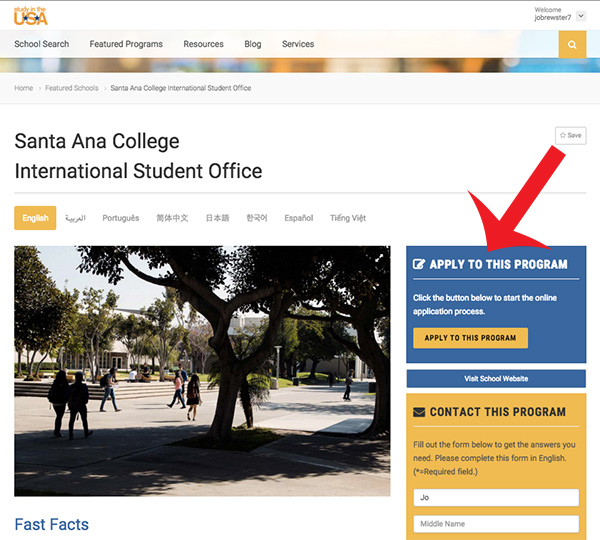Switch to the Arabic language tab
Image resolution: width=600 pixels, height=540 pixels.
pyautogui.click(x=75, y=218)
